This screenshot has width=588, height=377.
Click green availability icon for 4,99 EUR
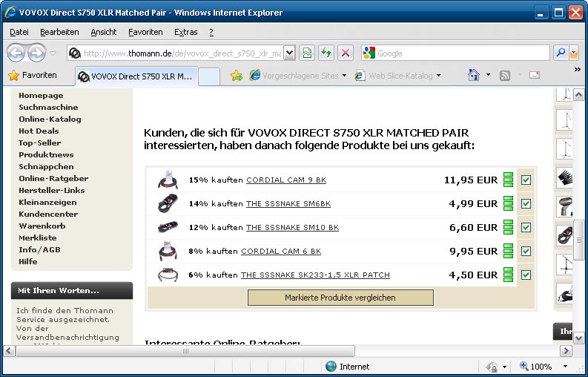tap(508, 203)
